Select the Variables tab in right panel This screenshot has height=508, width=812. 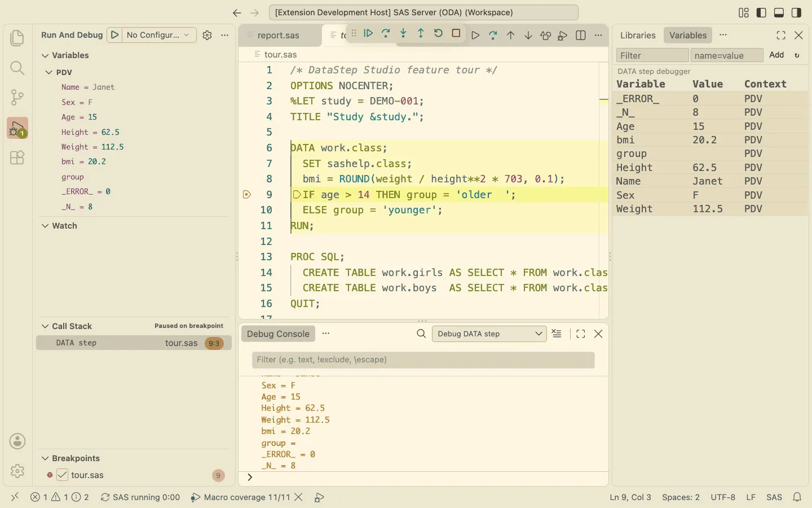[688, 35]
